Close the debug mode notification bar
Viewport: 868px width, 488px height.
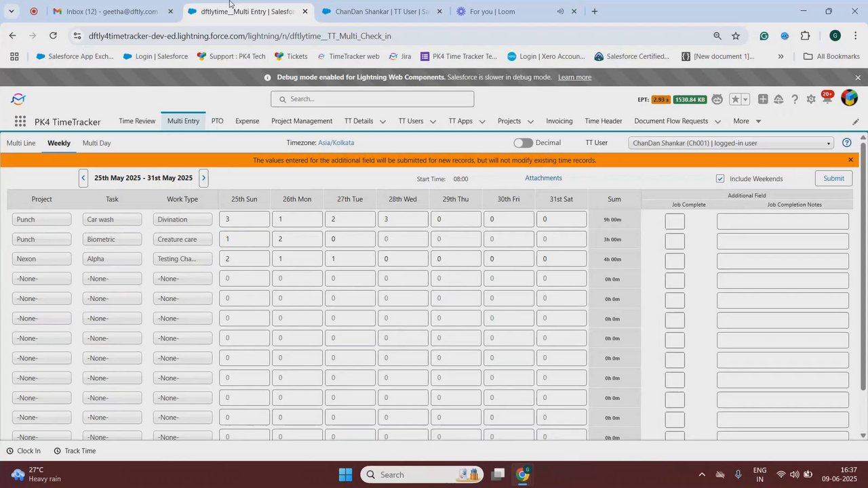pyautogui.click(x=857, y=77)
